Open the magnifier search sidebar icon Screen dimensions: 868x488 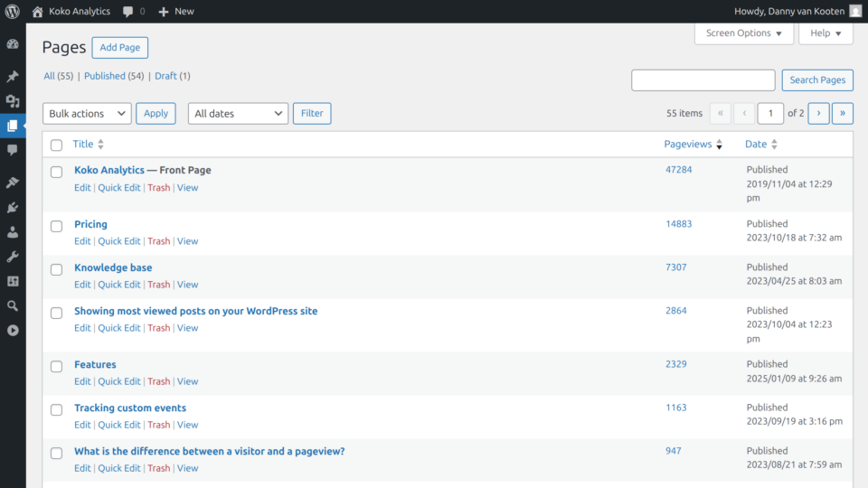click(x=12, y=305)
